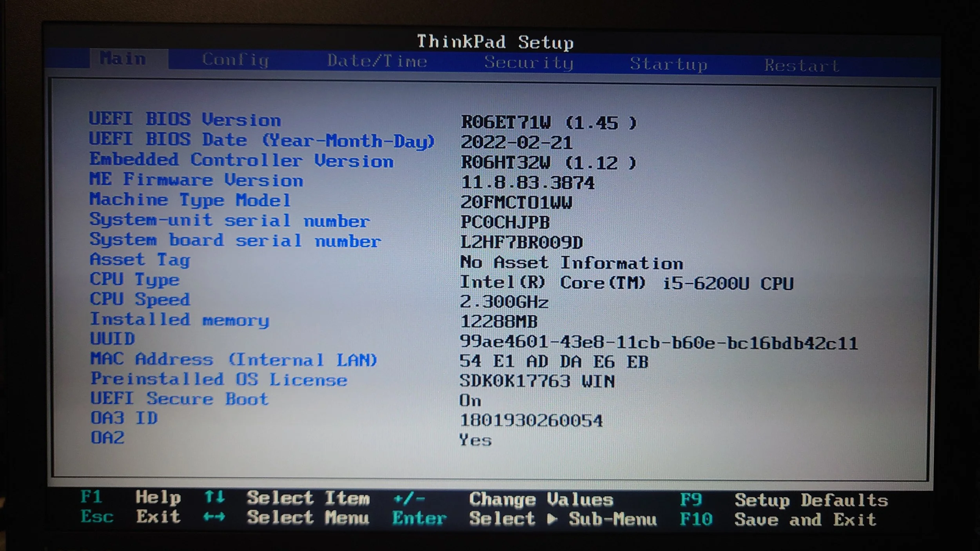Click the Asset Tag information value

click(x=571, y=263)
